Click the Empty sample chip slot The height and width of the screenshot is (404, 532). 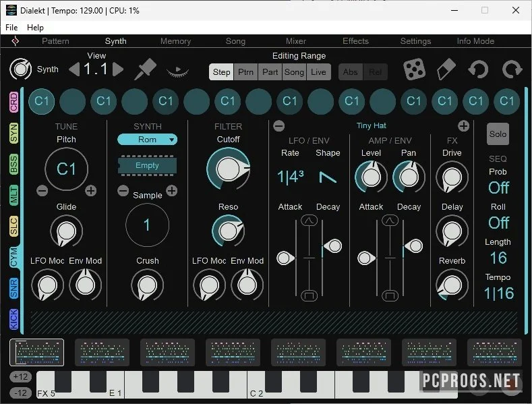147,166
